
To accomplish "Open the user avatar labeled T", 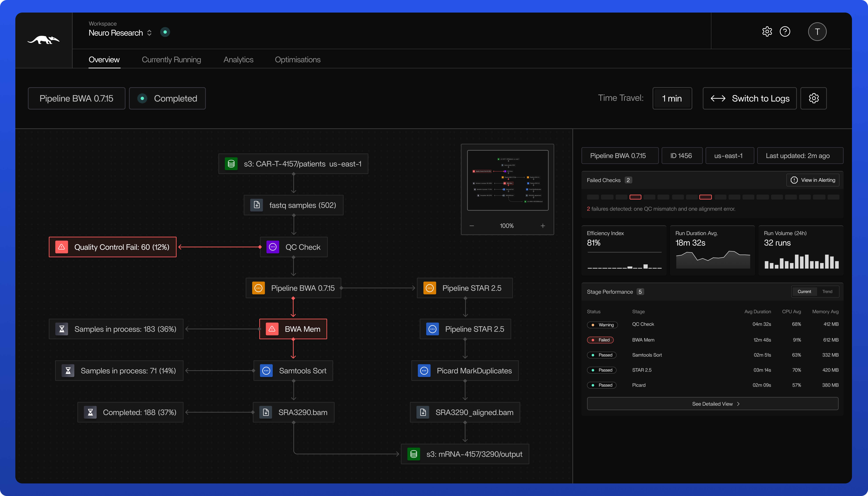I will [817, 32].
